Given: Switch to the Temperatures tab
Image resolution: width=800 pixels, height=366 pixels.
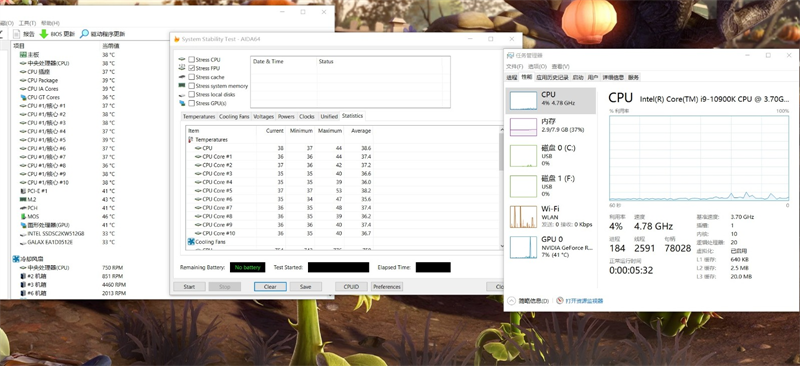Looking at the screenshot, I should click(199, 116).
